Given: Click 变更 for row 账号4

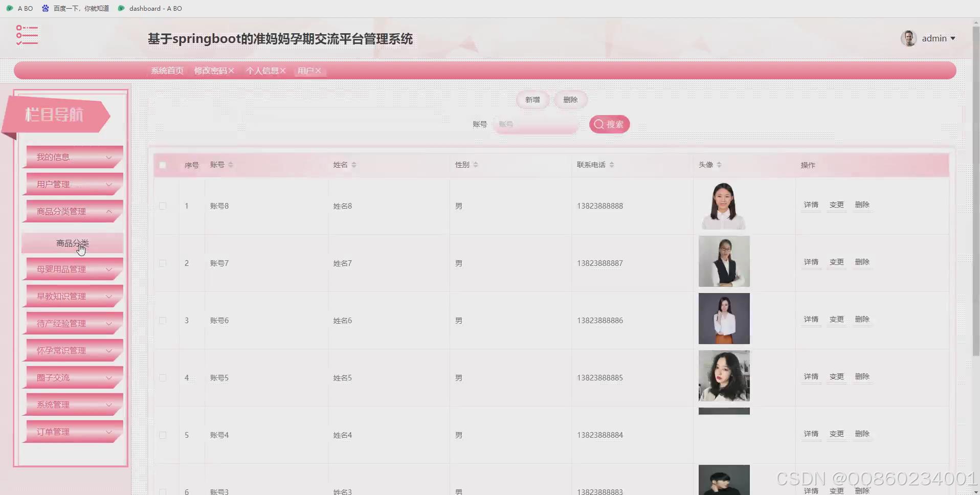Looking at the screenshot, I should (837, 434).
